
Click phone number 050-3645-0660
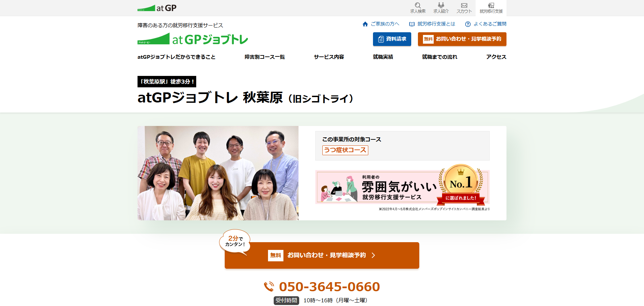329,287
